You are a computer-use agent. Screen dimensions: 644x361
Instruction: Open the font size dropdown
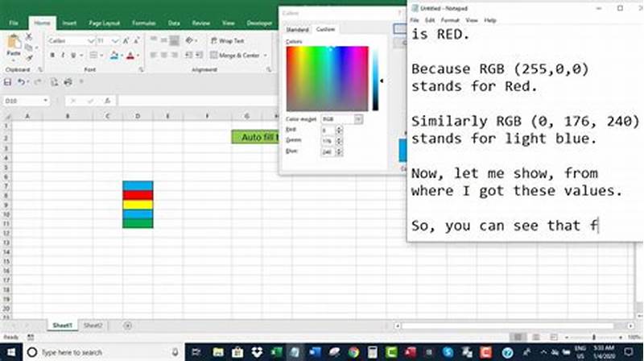pyautogui.click(x=115, y=41)
